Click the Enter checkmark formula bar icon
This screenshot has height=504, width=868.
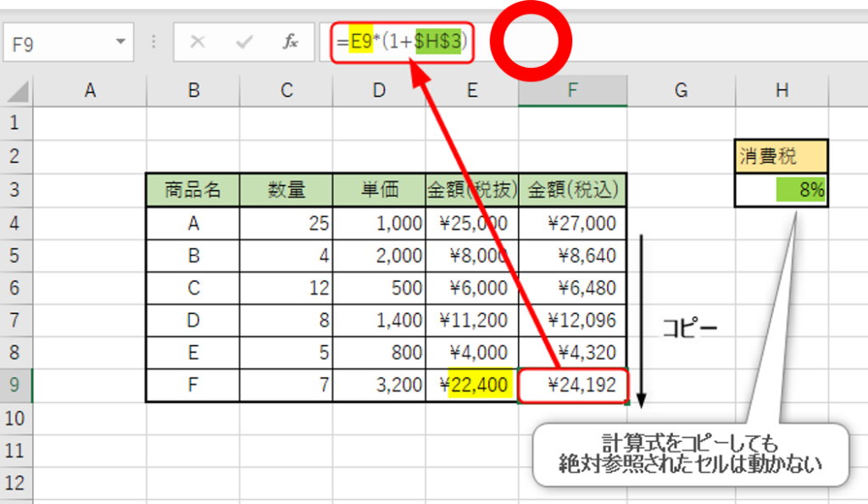coord(244,42)
